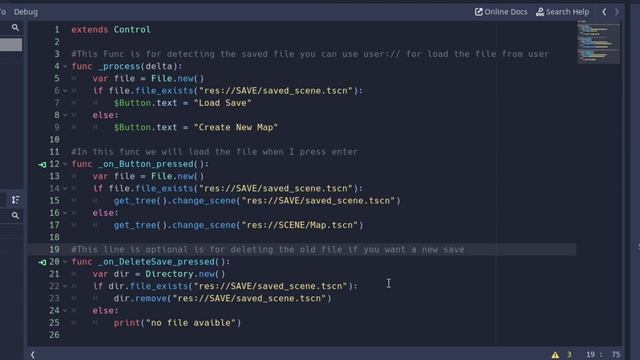The image size is (640, 360).
Task: Fold _on_DeleteSave_pressed function at line 20
Action: point(65,262)
